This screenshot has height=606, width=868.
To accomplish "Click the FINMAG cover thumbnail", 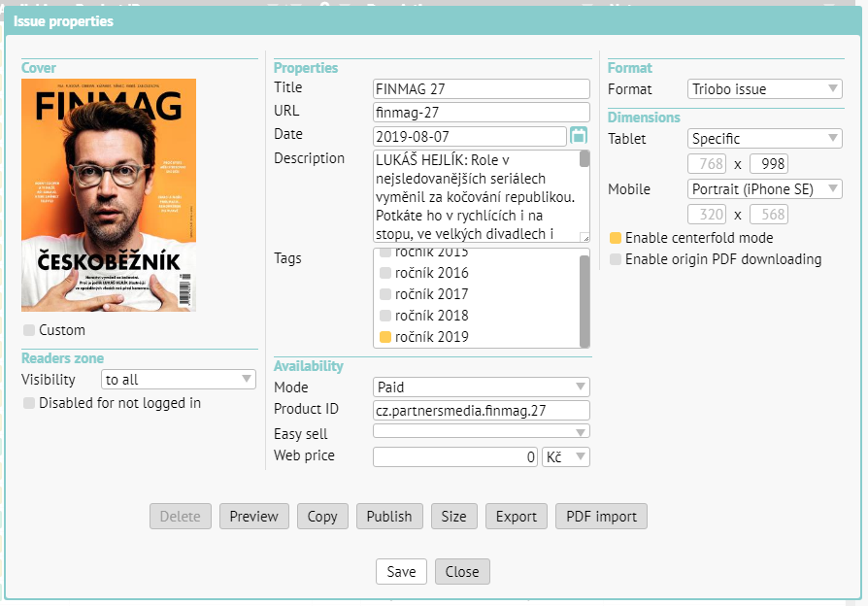I will pos(109,195).
